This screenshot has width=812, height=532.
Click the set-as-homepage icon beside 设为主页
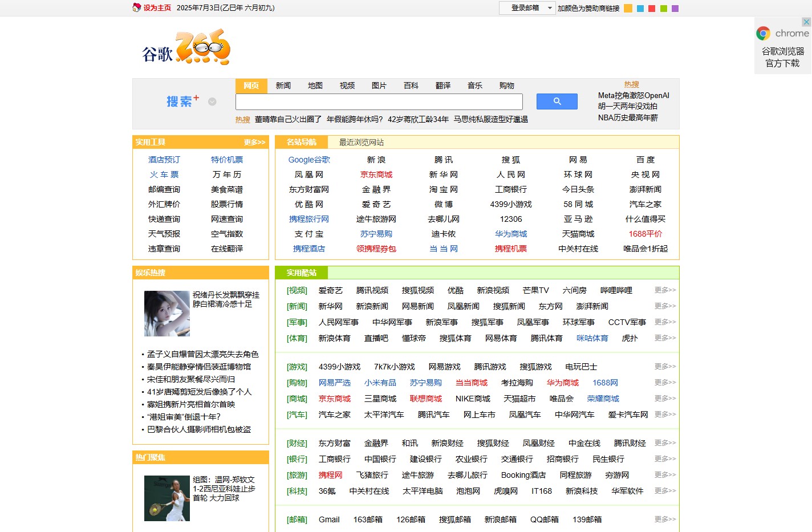point(136,7)
